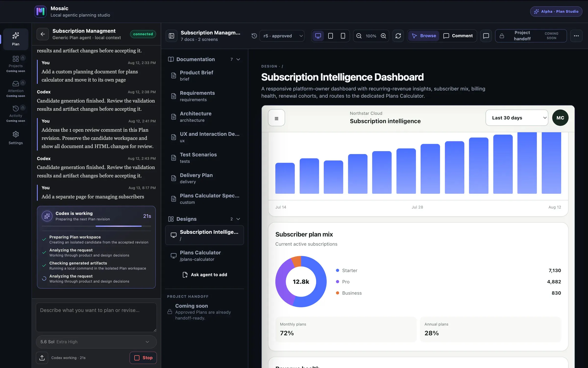Open Settings gear in sidebar
Image resolution: width=588 pixels, height=368 pixels.
click(16, 138)
